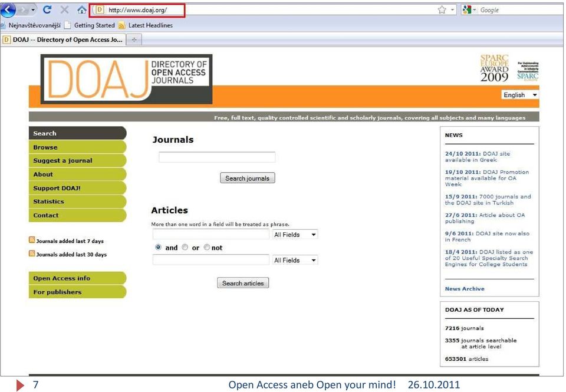This screenshot has height=392, width=566.
Task: Select the 'and' radio button
Action: tap(158, 247)
